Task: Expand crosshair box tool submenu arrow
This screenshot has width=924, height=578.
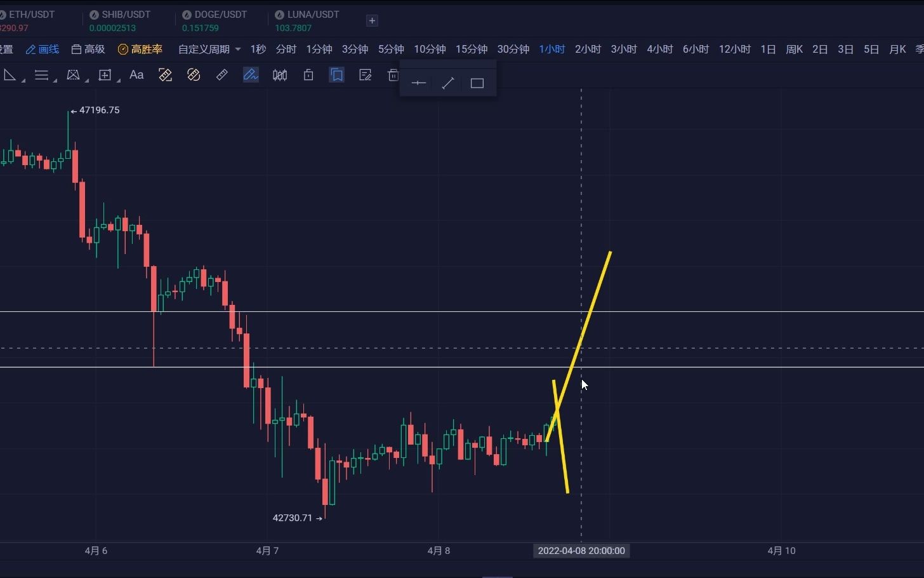Action: click(119, 81)
